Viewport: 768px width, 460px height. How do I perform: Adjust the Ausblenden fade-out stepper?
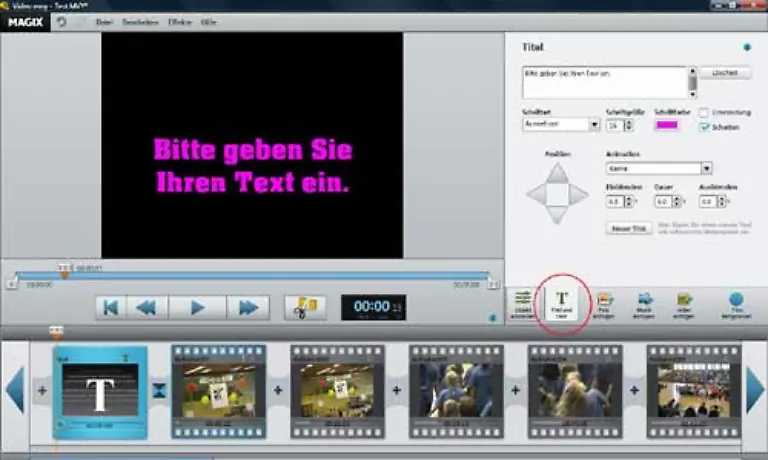pyautogui.click(x=721, y=201)
